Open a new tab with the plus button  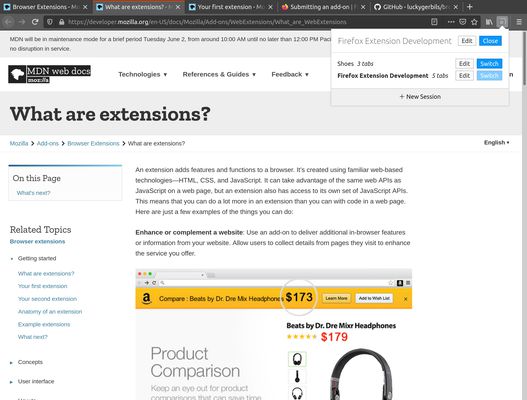[x=470, y=7]
